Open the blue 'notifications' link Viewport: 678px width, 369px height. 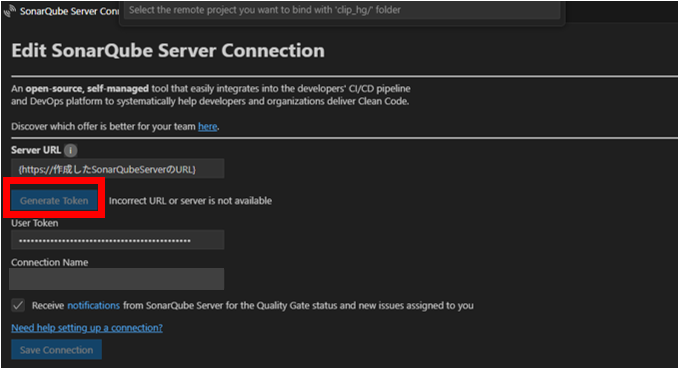click(93, 305)
